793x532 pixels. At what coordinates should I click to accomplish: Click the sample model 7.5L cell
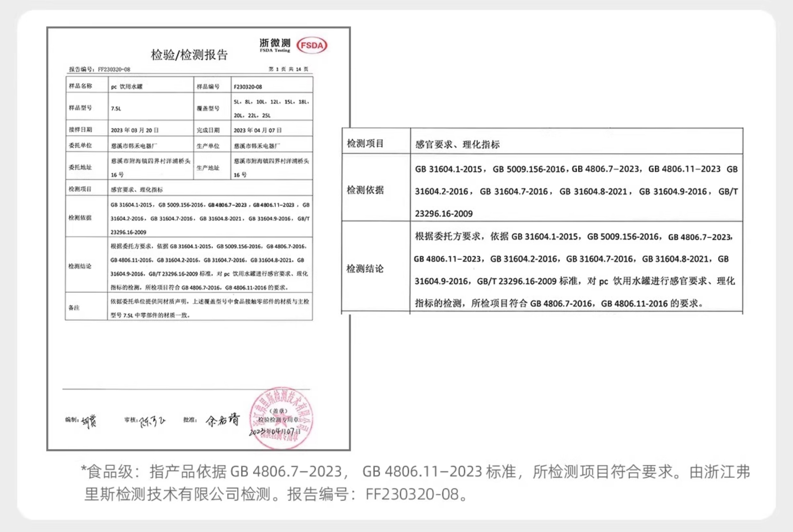click(x=116, y=109)
